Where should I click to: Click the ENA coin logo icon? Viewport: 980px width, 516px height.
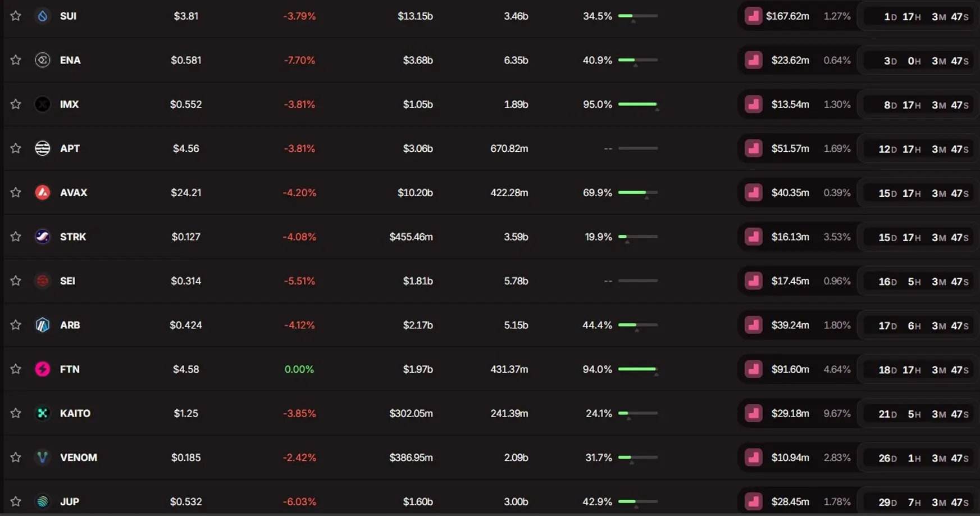43,60
